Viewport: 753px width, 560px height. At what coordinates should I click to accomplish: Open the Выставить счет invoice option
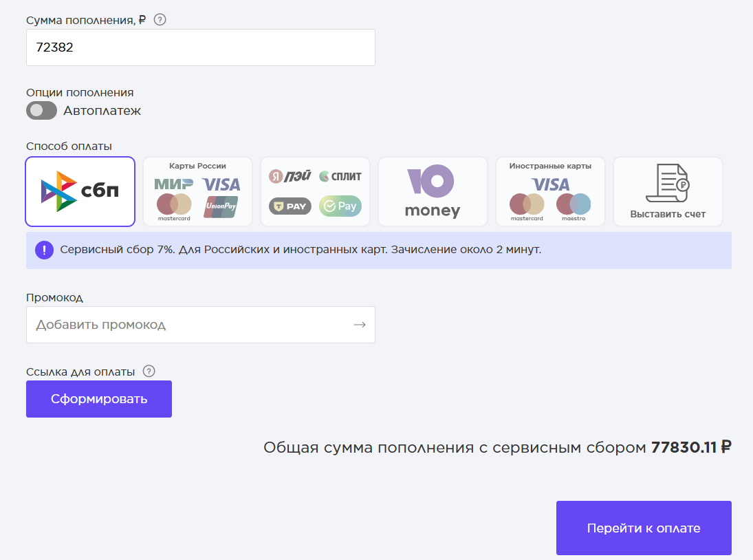[668, 191]
